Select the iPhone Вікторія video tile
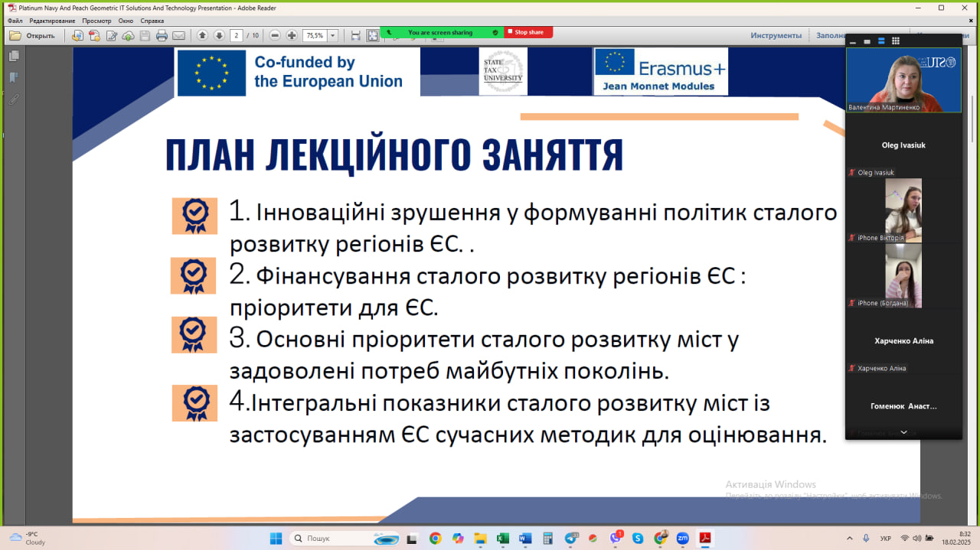The image size is (980, 550). coord(903,210)
